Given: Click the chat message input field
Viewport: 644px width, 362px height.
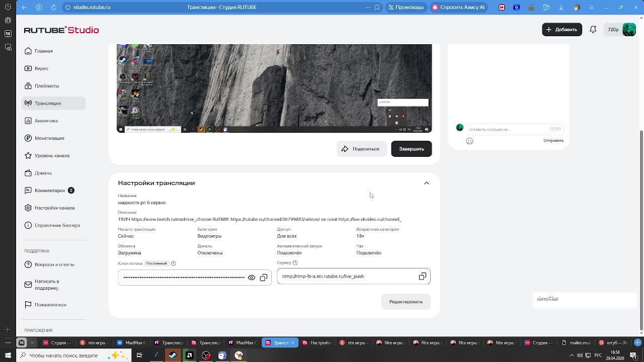Looking at the screenshot, I should 515,129.
